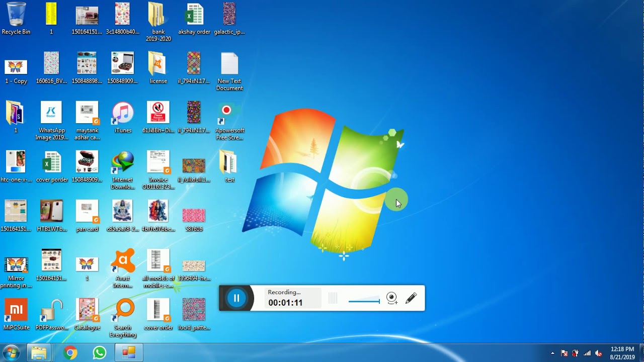The image size is (644, 362).
Task: Select the lucid_patte image file
Action: click(x=194, y=315)
